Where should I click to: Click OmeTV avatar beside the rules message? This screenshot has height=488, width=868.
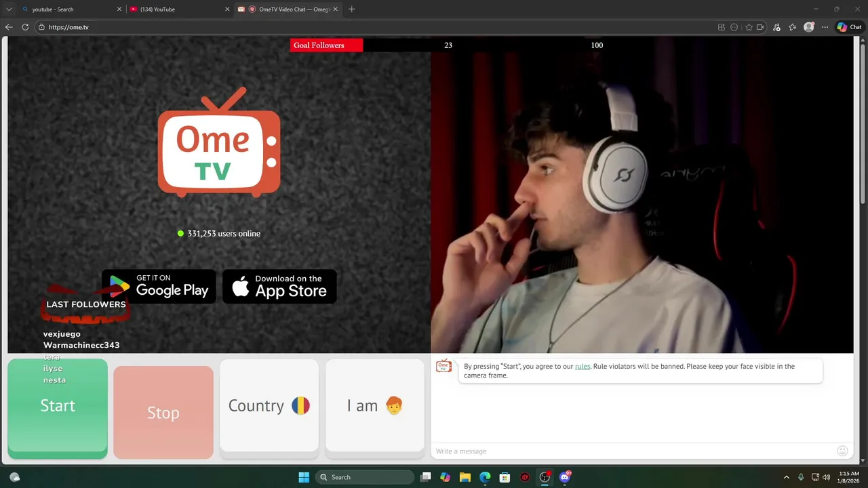(443, 366)
